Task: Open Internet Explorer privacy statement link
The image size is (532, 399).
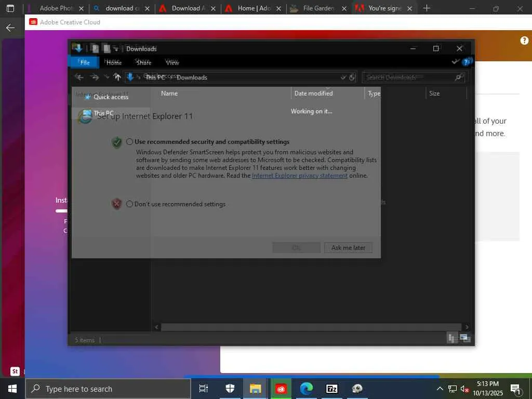Action: 300,176
